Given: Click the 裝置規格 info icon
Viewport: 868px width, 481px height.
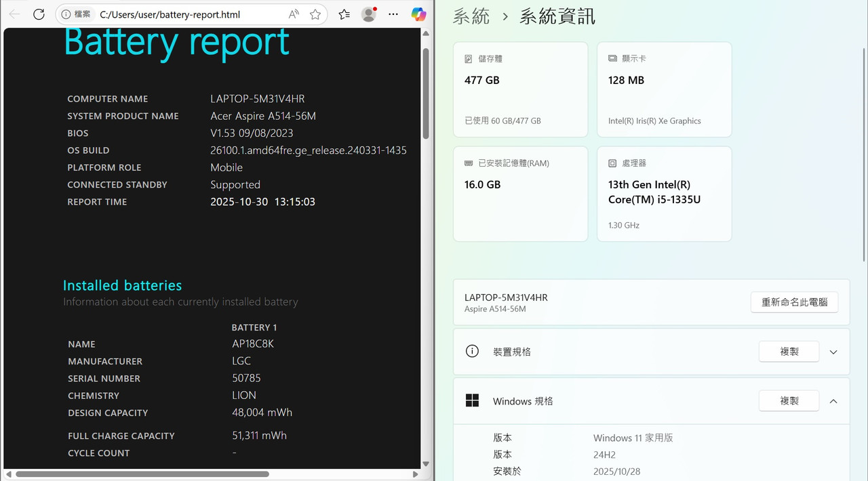Looking at the screenshot, I should click(472, 352).
